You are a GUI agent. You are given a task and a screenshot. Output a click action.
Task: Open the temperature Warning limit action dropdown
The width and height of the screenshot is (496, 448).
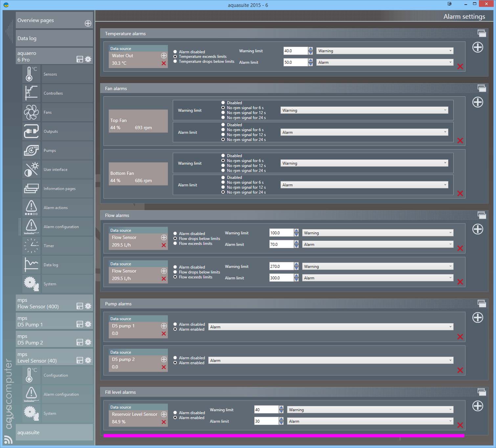point(385,51)
